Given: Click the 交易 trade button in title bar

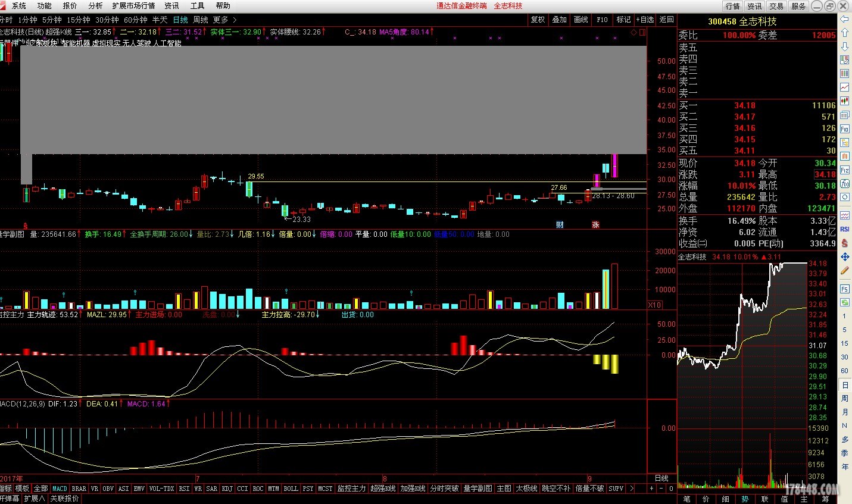Looking at the screenshot, I should pyautogui.click(x=776, y=6).
